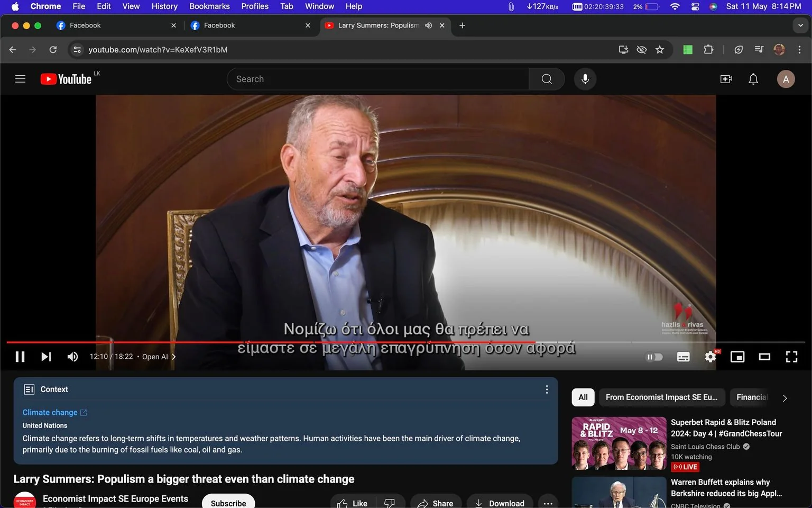Select From Economist Impact SE Europe chip
This screenshot has height=508, width=812.
[x=661, y=397]
